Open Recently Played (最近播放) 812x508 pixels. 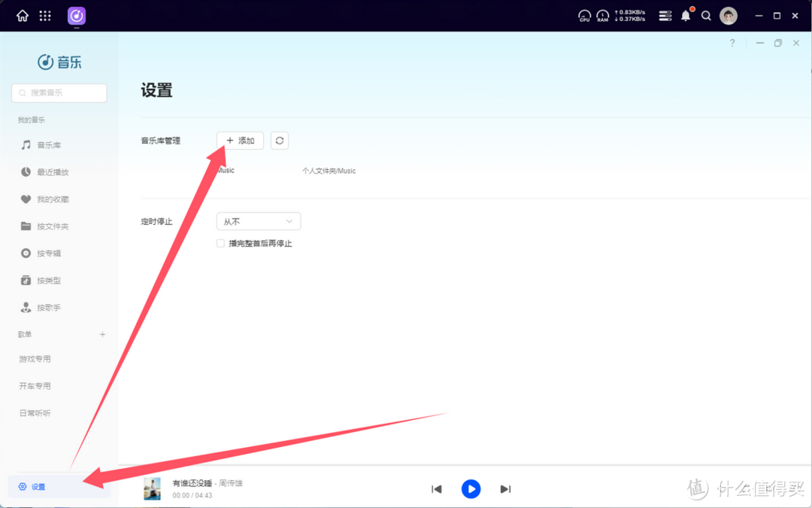click(x=49, y=172)
